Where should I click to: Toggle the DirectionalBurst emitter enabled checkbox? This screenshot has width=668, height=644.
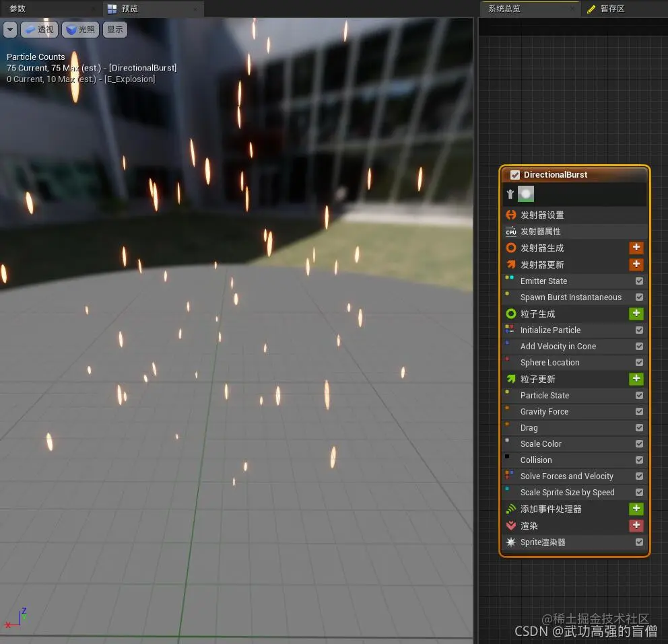[514, 175]
